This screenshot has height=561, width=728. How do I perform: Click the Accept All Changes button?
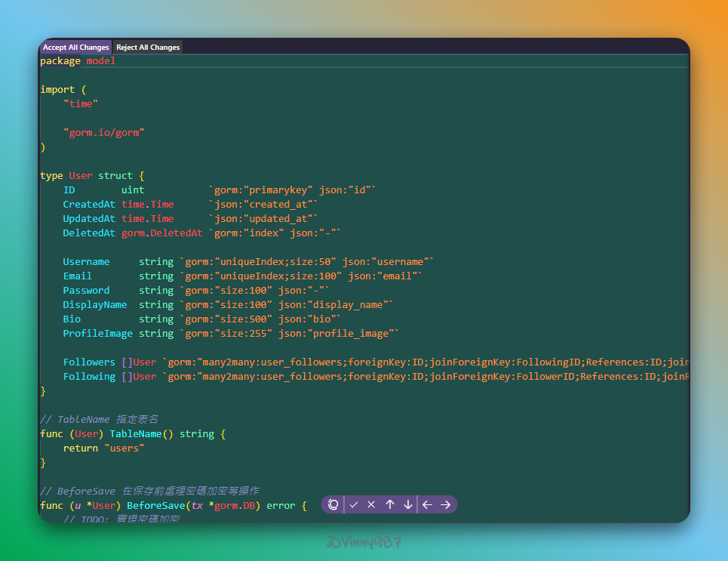pos(75,47)
